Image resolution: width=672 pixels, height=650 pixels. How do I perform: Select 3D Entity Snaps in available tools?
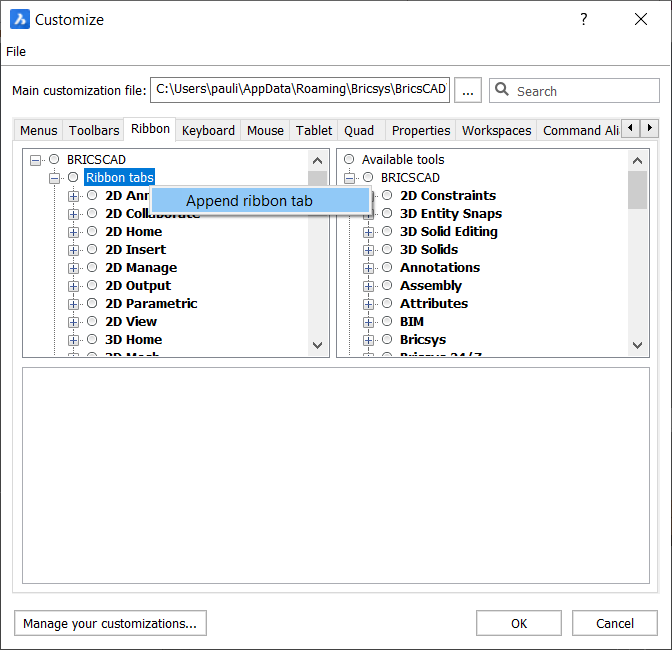point(451,214)
